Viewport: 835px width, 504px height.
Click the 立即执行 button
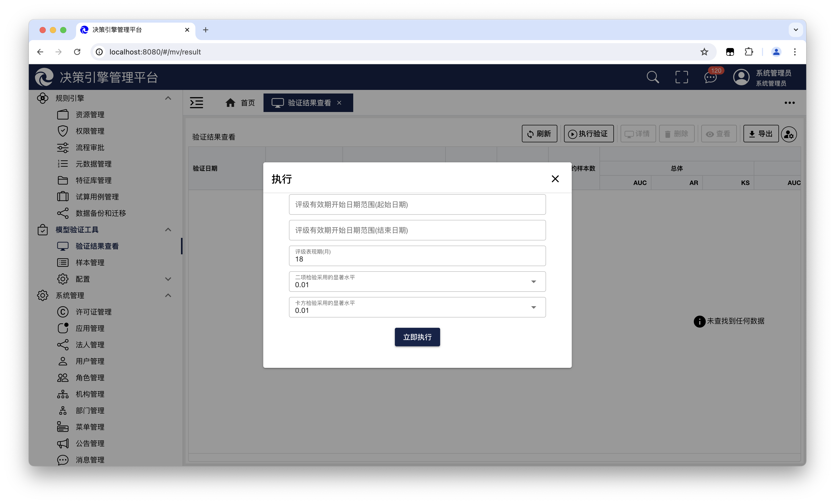tap(417, 337)
